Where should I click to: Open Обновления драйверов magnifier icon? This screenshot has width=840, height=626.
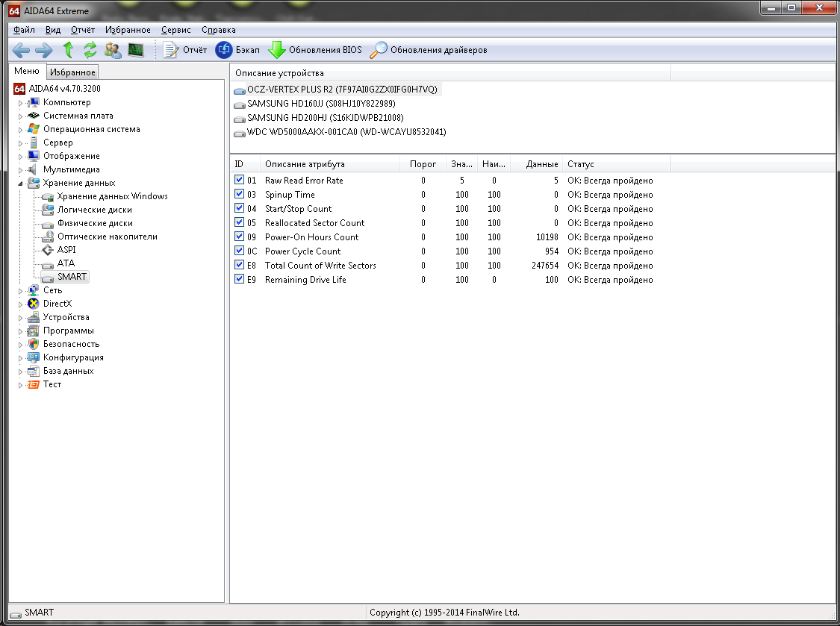click(x=379, y=50)
